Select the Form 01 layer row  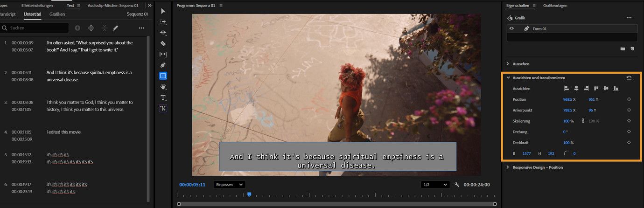tap(572, 28)
